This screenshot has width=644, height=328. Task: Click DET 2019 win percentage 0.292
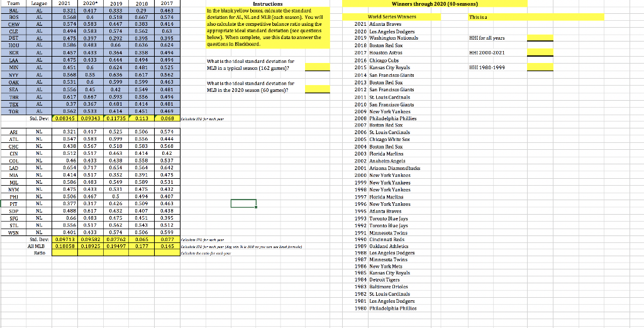tap(115, 39)
